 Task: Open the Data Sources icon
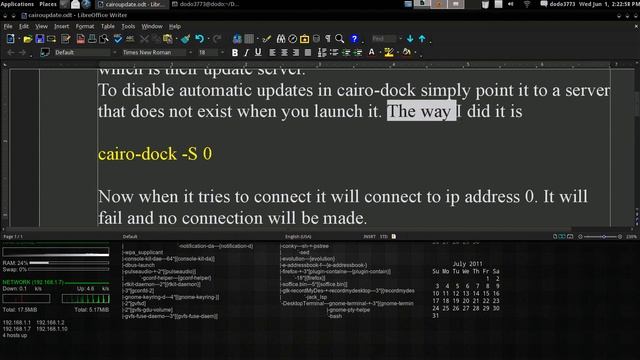point(316,39)
